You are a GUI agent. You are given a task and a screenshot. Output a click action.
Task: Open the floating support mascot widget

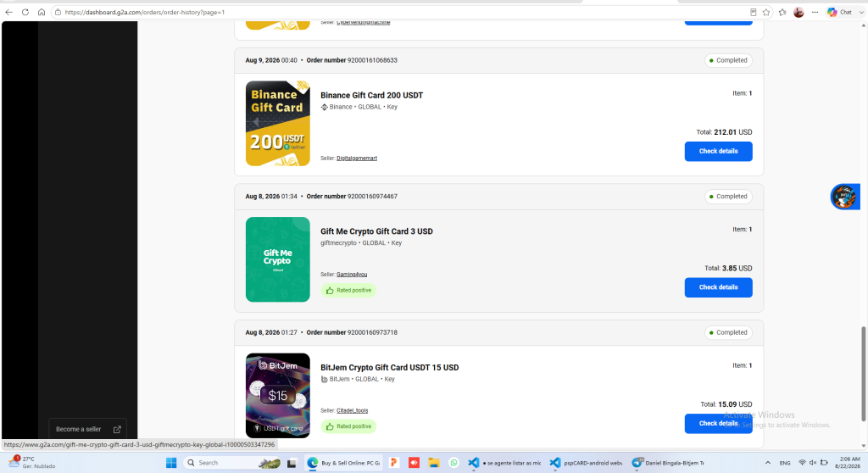(x=844, y=197)
